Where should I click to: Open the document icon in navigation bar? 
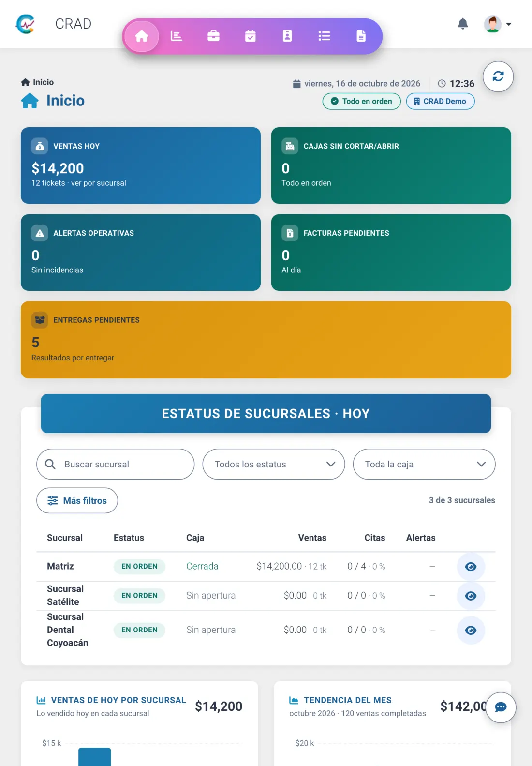point(361,36)
